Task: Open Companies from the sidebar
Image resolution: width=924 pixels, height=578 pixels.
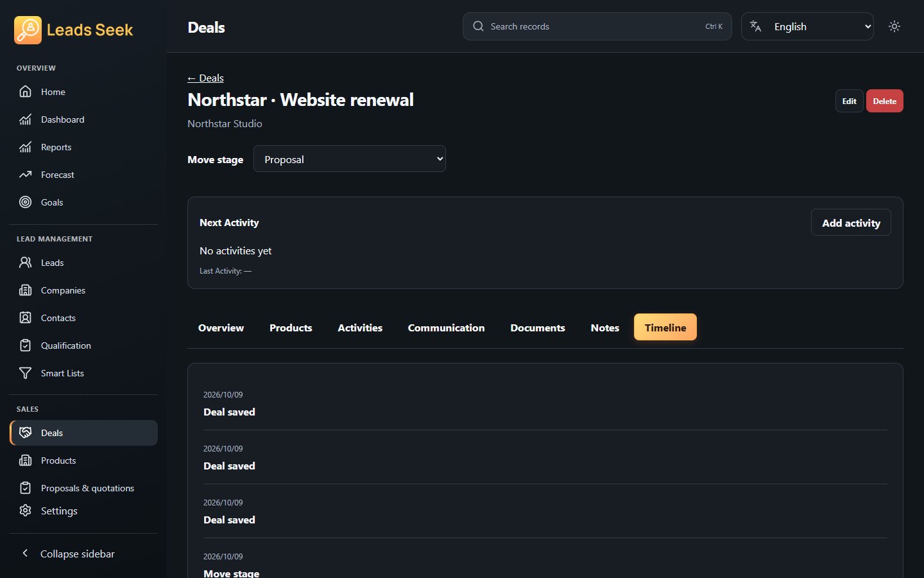Action: pos(83,290)
